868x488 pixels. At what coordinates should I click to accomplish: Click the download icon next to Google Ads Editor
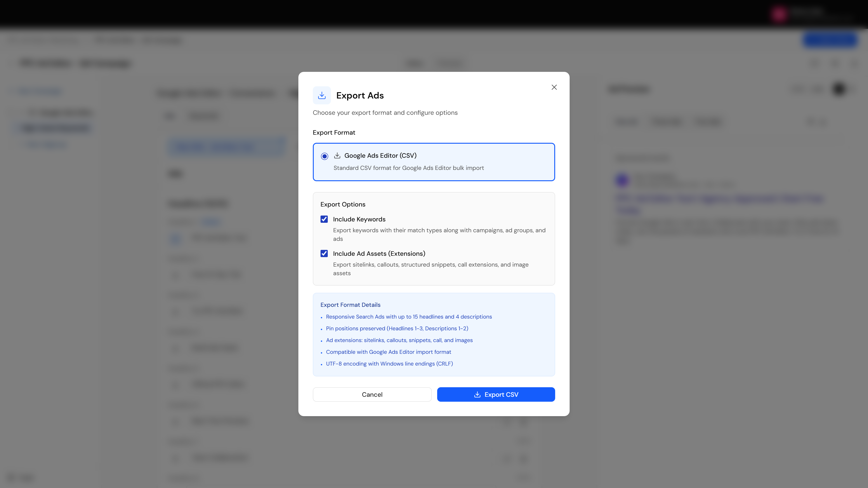[337, 156]
